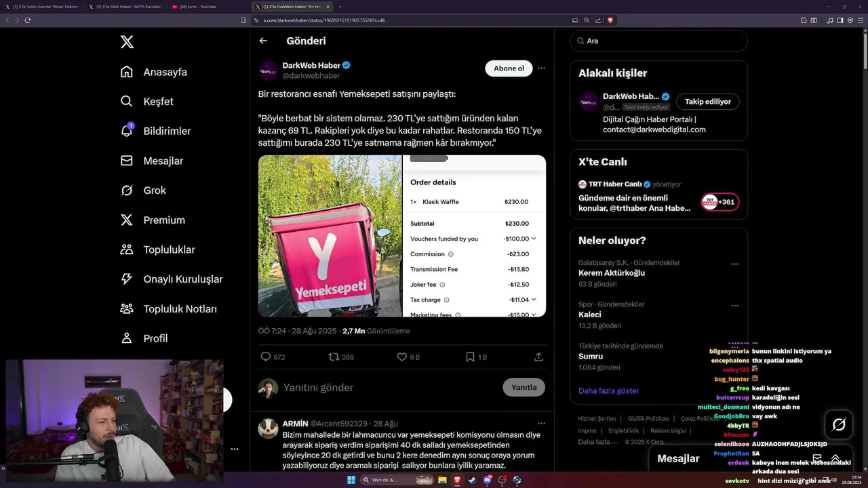The height and width of the screenshot is (488, 868).
Task: Click the browser address bar URL
Action: pos(324,20)
